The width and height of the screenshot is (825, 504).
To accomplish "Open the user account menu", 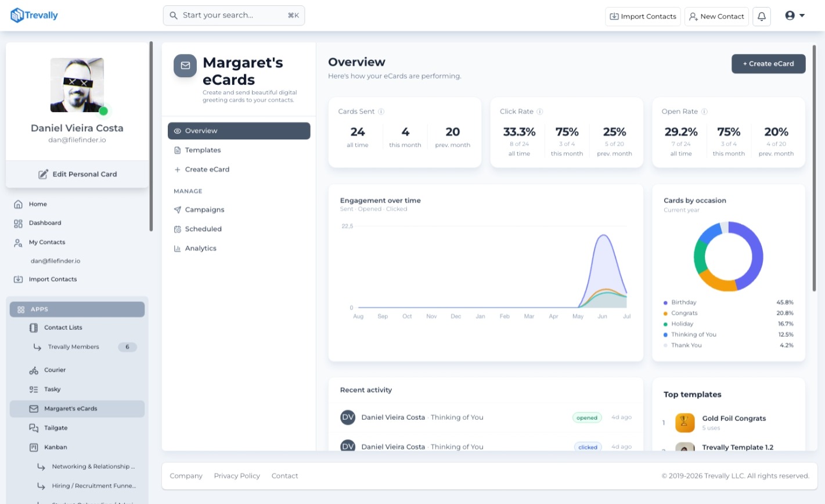I will [795, 16].
